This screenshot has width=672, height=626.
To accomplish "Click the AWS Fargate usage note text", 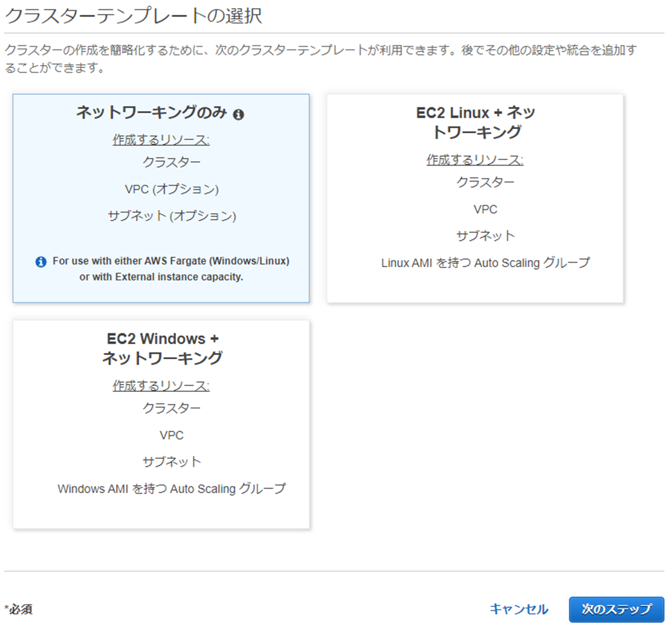I will [171, 269].
